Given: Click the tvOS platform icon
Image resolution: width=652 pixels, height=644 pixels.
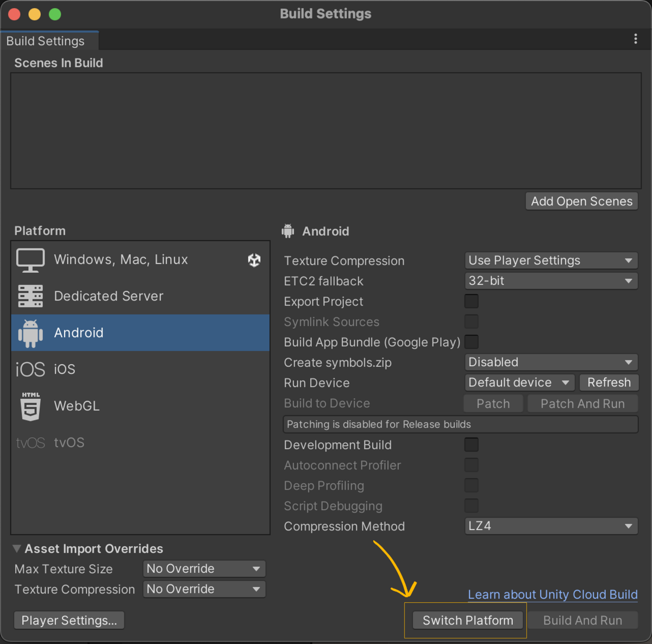Looking at the screenshot, I should pyautogui.click(x=30, y=443).
